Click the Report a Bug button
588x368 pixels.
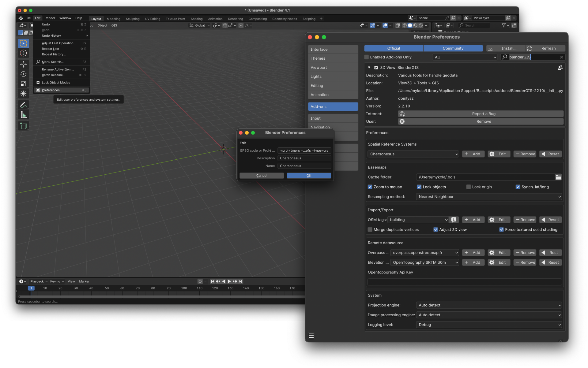(481, 114)
